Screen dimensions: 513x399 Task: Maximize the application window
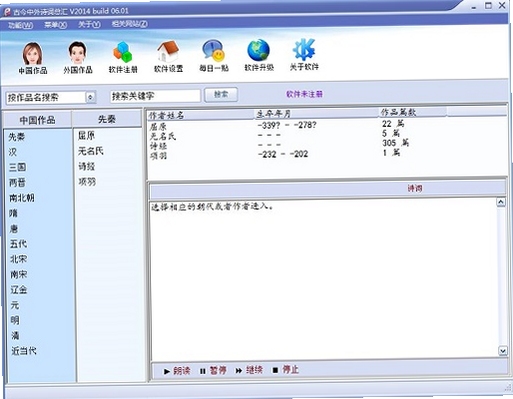(x=488, y=6)
